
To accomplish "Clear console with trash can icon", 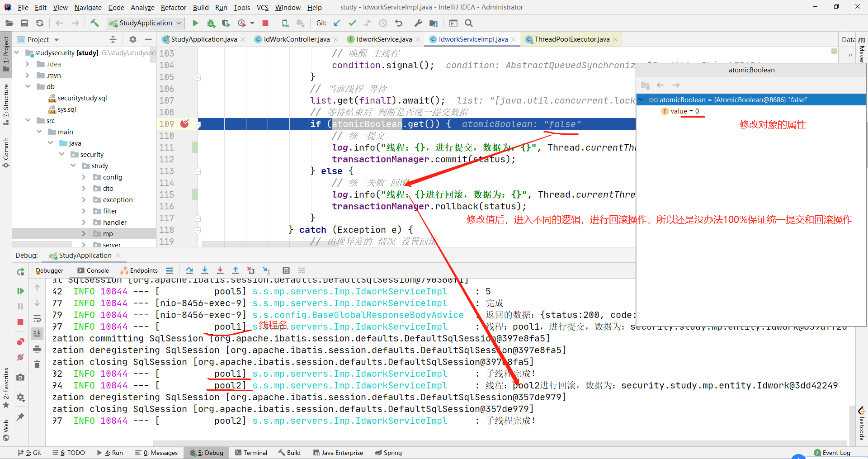I will pos(37,364).
